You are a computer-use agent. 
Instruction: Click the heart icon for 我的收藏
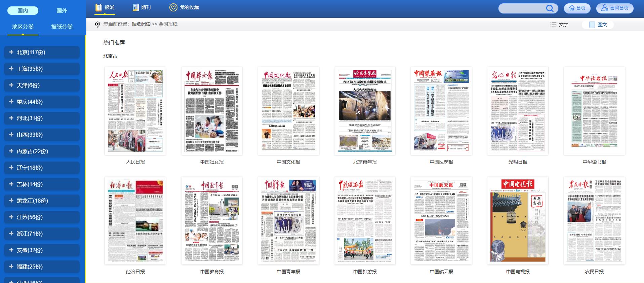173,7
